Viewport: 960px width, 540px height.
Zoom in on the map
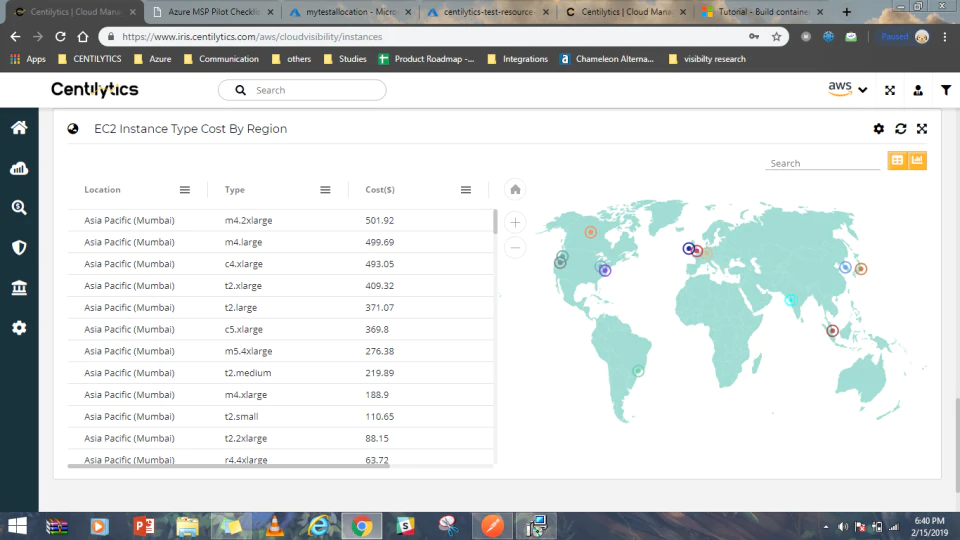pyautogui.click(x=516, y=222)
